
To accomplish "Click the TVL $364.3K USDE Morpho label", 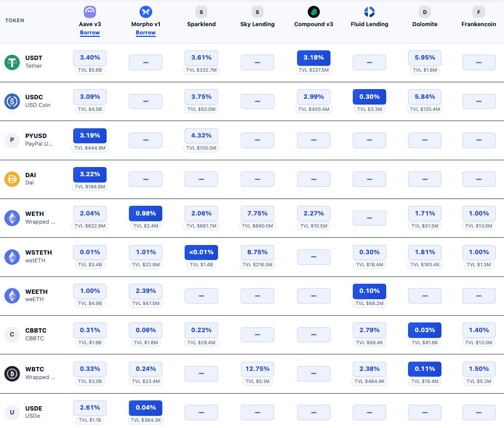I will click(x=145, y=420).
